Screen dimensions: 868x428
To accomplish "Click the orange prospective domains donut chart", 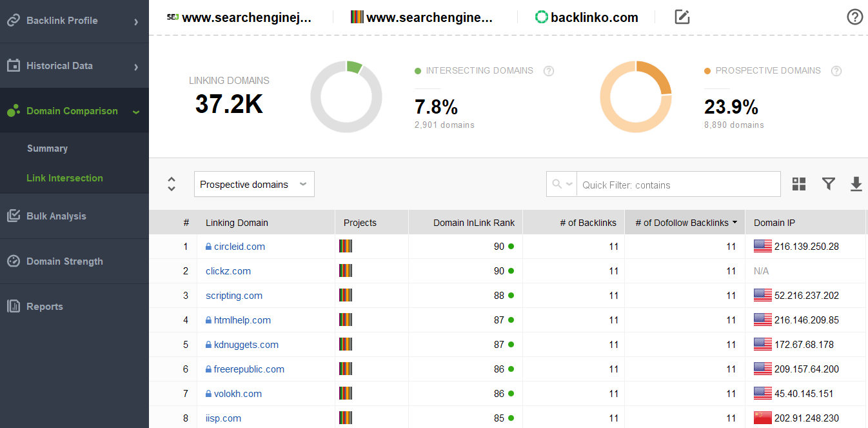I will click(636, 97).
